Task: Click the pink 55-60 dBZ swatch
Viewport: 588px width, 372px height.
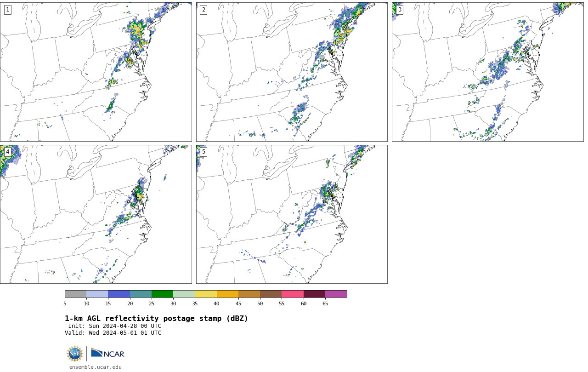Action: (293, 294)
